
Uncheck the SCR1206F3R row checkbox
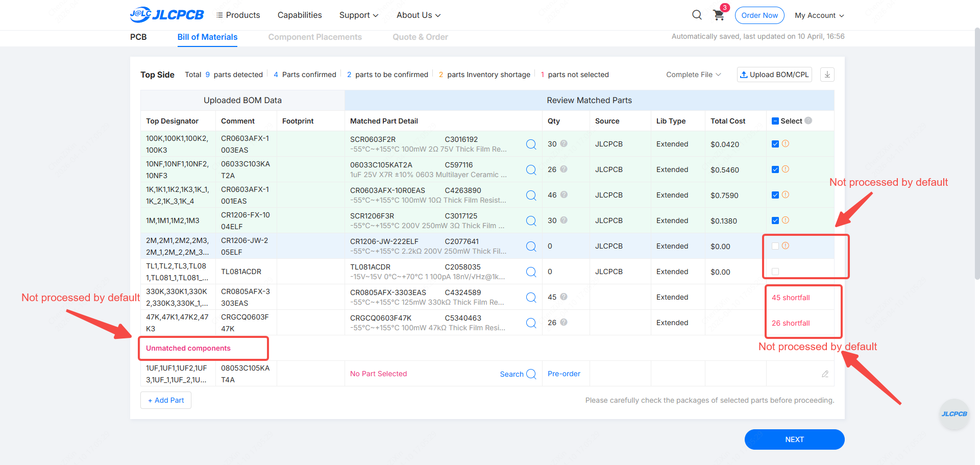tap(775, 221)
